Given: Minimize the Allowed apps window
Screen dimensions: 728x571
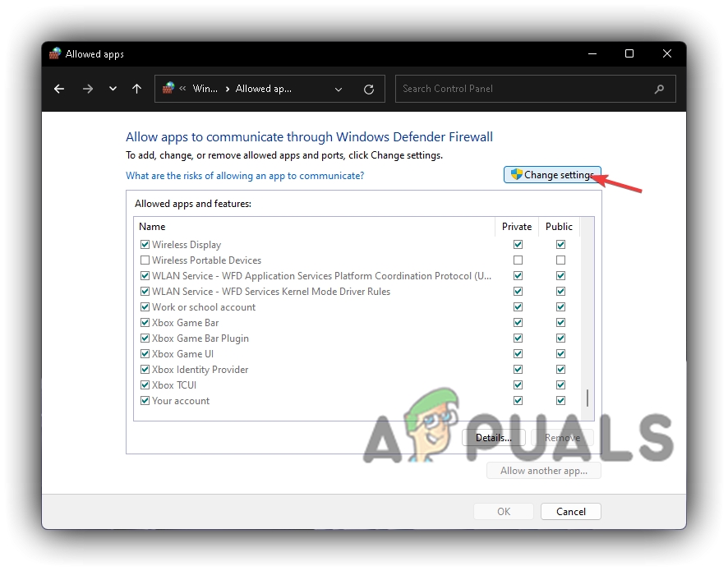Looking at the screenshot, I should 592,54.
